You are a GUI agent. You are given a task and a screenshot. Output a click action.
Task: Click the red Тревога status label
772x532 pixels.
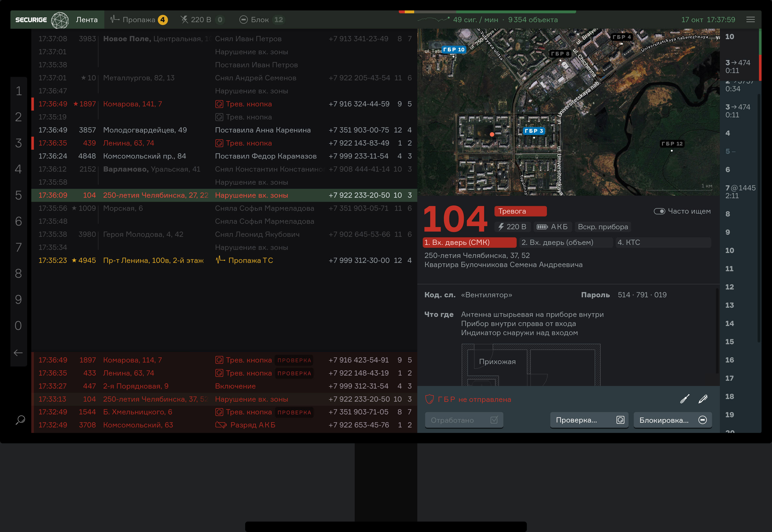pos(520,211)
